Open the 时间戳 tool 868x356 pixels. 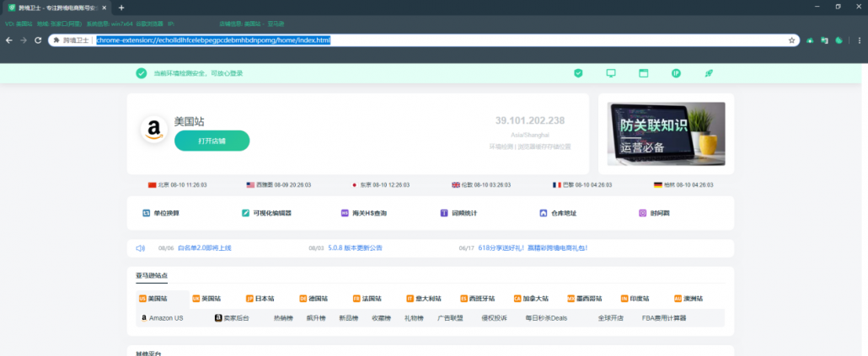654,213
